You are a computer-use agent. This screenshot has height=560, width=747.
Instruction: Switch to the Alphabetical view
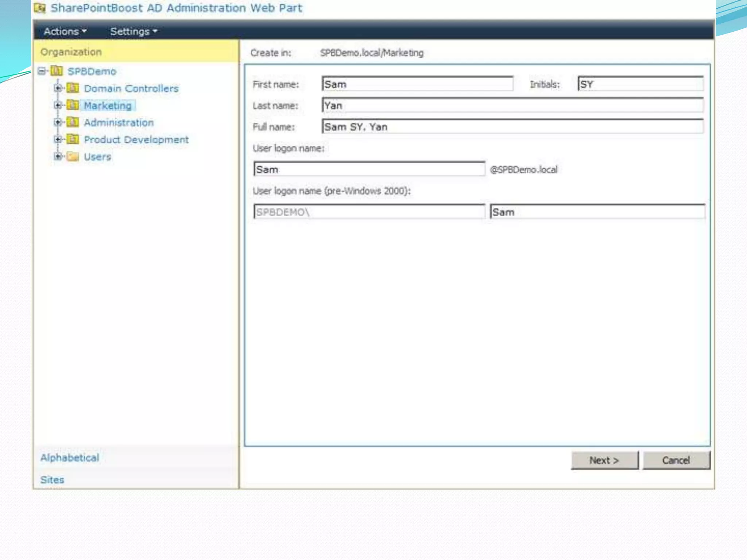[70, 458]
